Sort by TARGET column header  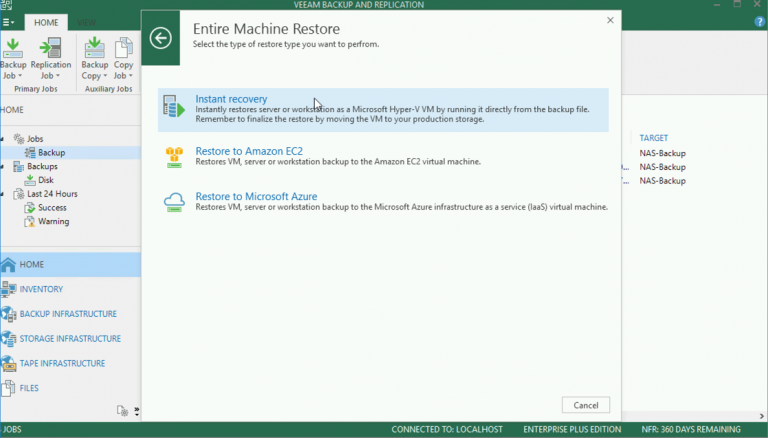(x=653, y=138)
